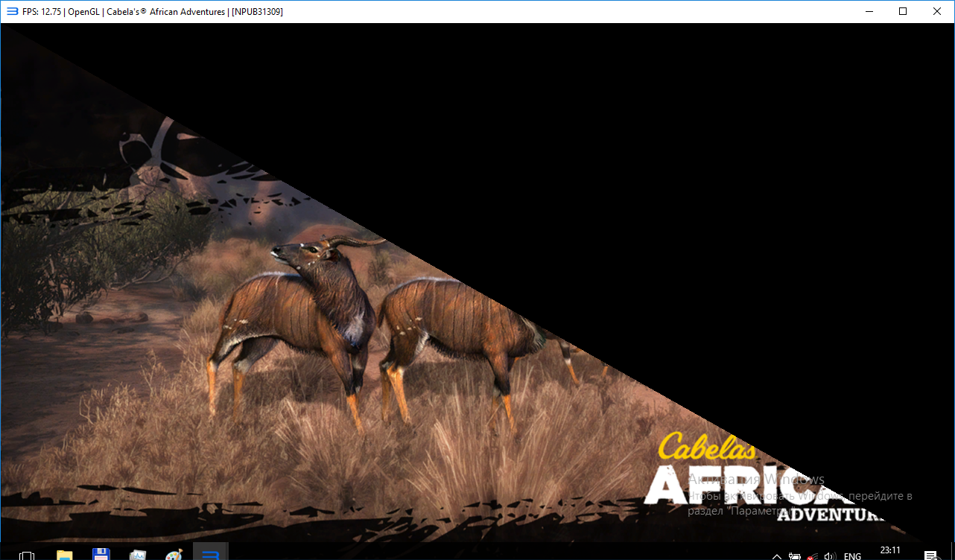Open the volume speaker control
Viewport: 955px width, 560px height.
tap(830, 556)
